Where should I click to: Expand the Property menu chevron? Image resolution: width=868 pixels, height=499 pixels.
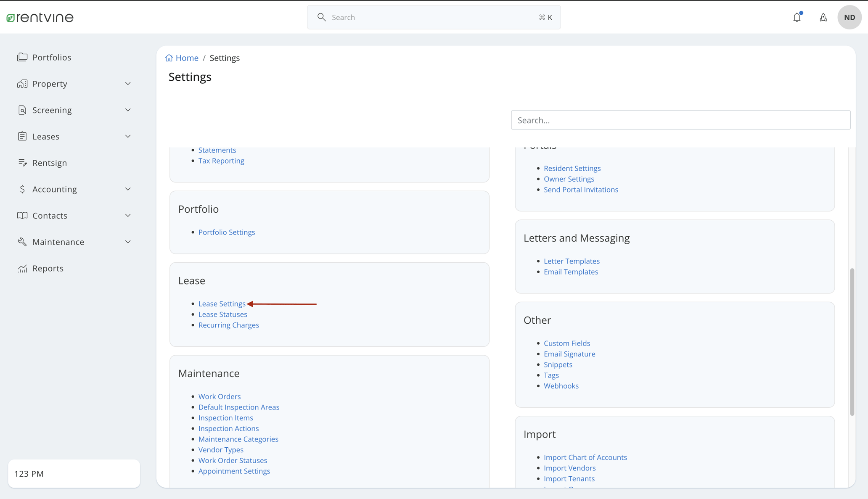pos(128,84)
